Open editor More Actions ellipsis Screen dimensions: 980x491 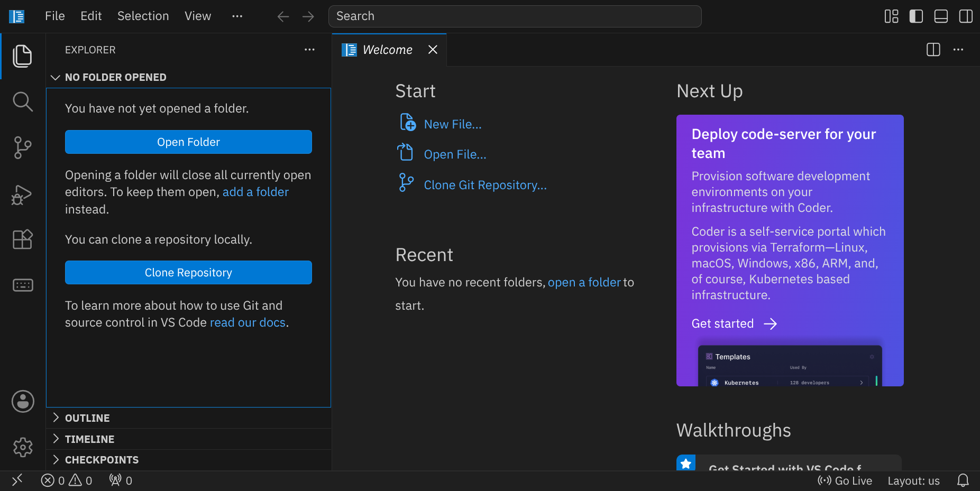(x=958, y=50)
